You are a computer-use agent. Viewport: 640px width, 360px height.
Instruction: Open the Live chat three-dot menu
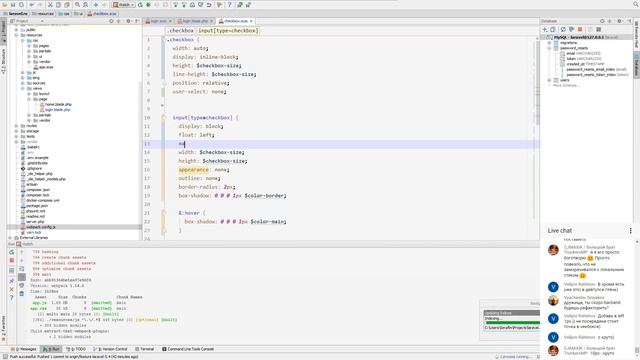(631, 231)
